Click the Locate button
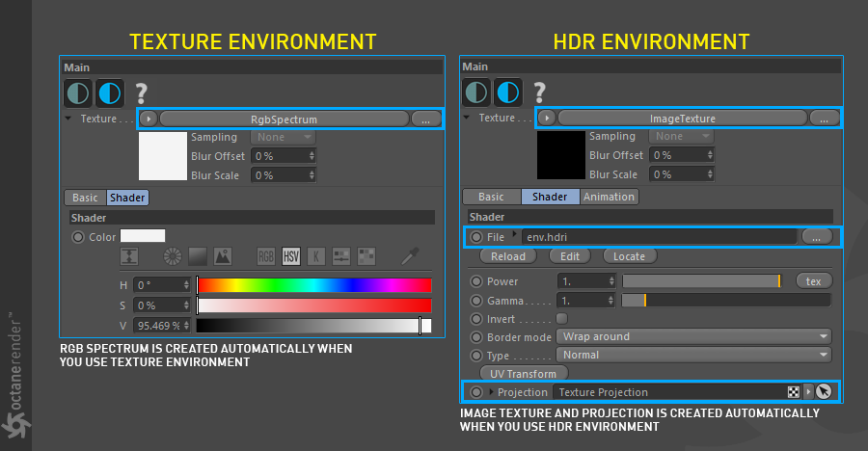868x451 pixels. 630,256
